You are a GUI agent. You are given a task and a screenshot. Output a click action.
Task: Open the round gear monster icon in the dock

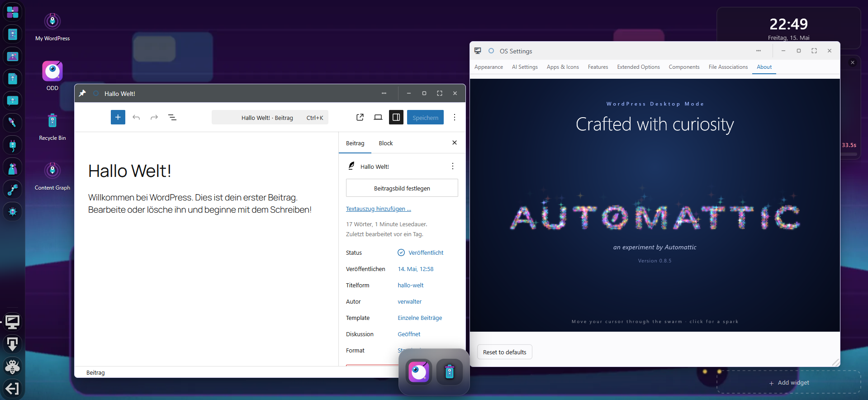[13, 211]
